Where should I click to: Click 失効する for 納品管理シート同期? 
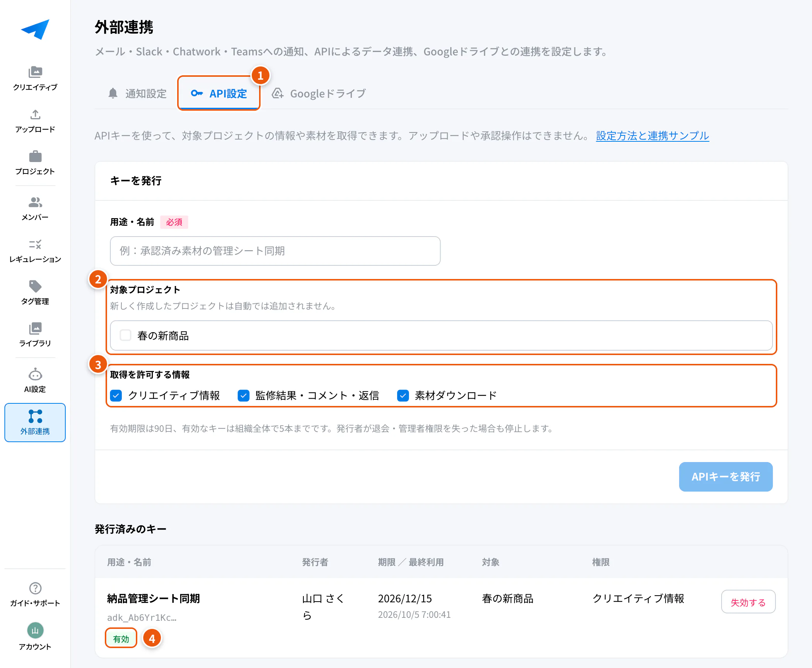pos(748,602)
